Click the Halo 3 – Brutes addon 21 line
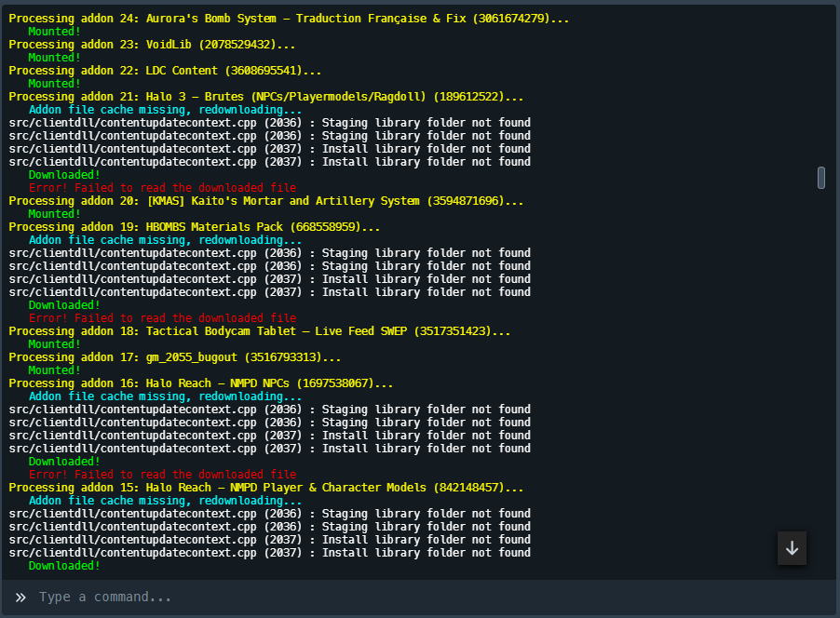This screenshot has width=840, height=618. point(265,97)
